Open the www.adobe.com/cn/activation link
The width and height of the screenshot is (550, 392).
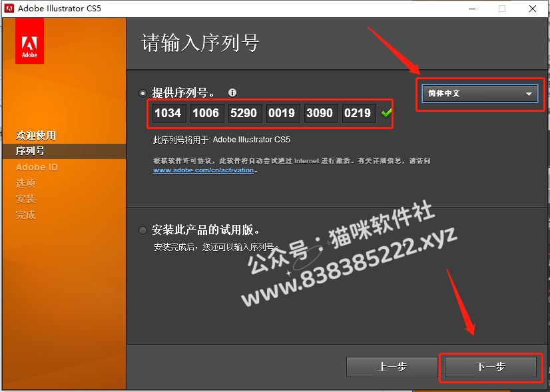[x=204, y=170]
